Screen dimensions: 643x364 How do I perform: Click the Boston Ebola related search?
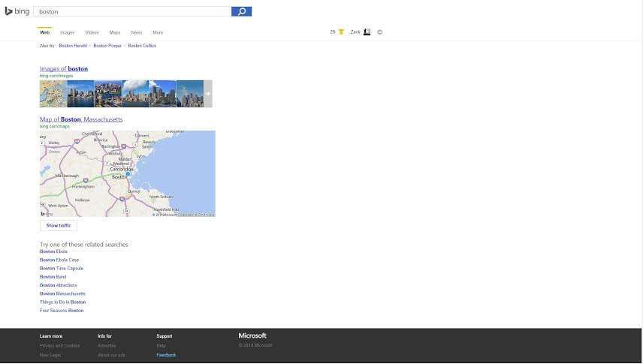click(53, 251)
